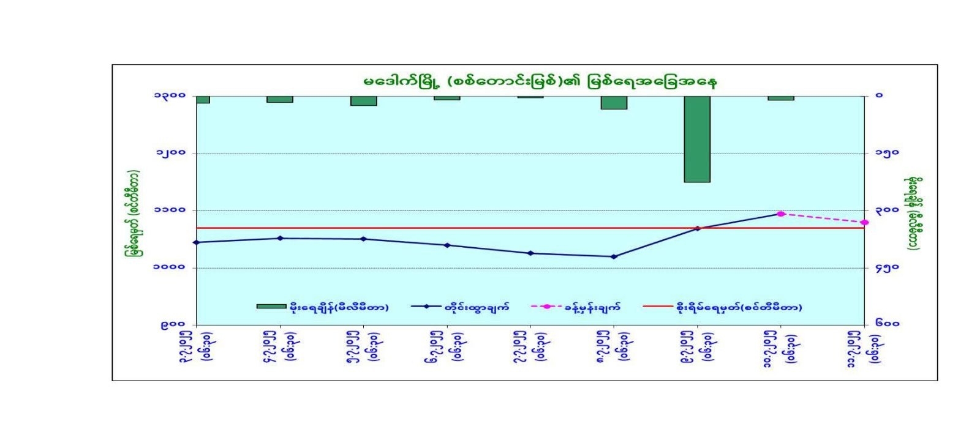
Task: Select the final magenta forecast point
Action: coord(864,223)
